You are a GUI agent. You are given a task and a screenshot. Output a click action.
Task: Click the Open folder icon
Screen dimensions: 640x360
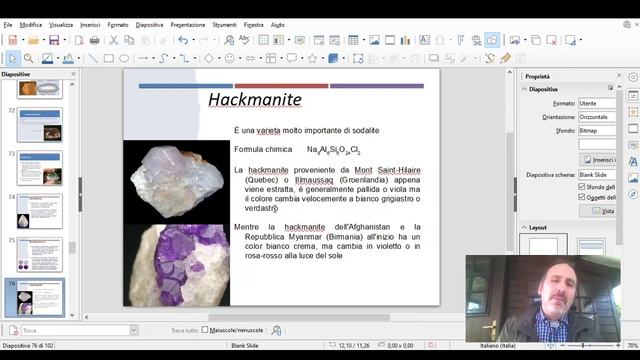click(x=33, y=40)
